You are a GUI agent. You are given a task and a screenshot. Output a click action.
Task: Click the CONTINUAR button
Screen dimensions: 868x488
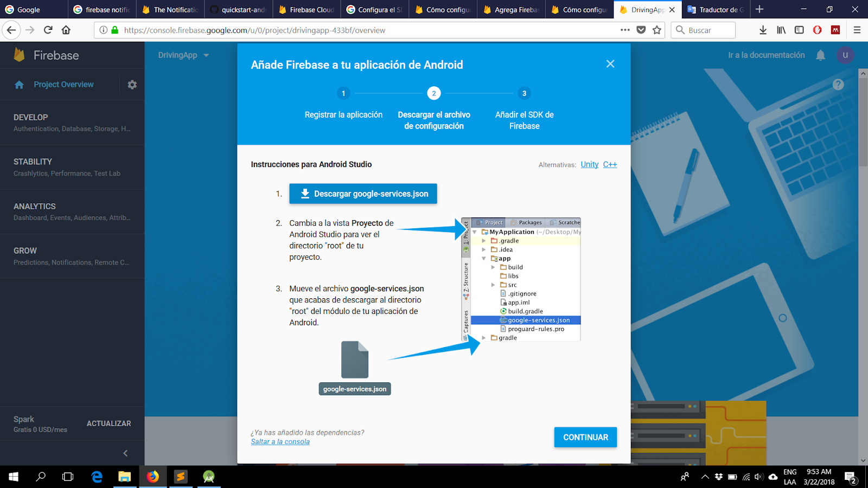[585, 437]
